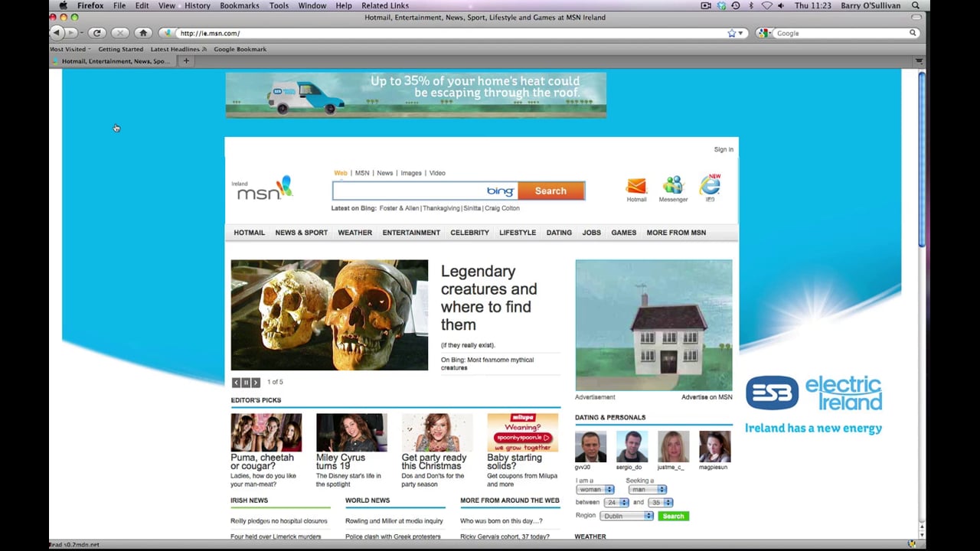Click the orange Bing Search button
The image size is (980, 551).
[x=551, y=191]
